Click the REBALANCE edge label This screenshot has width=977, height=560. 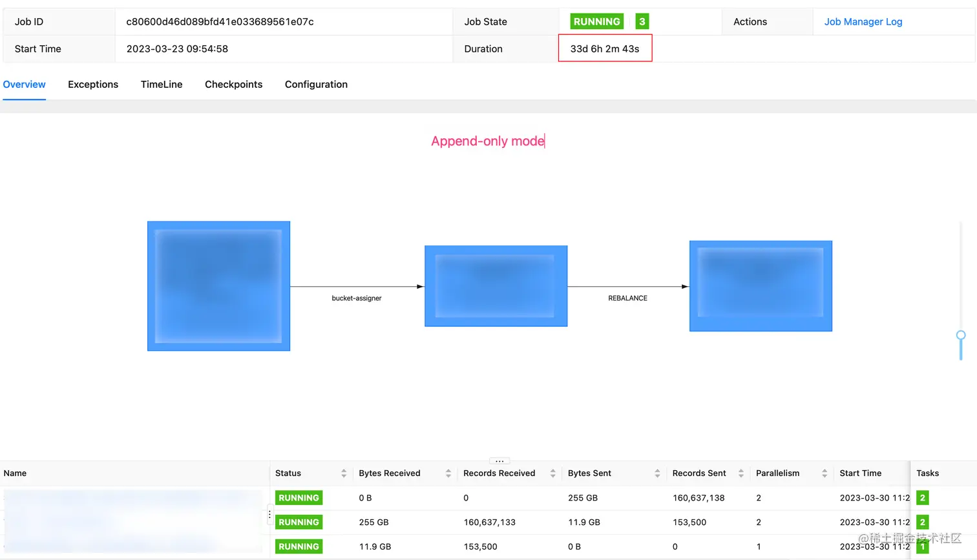click(627, 298)
